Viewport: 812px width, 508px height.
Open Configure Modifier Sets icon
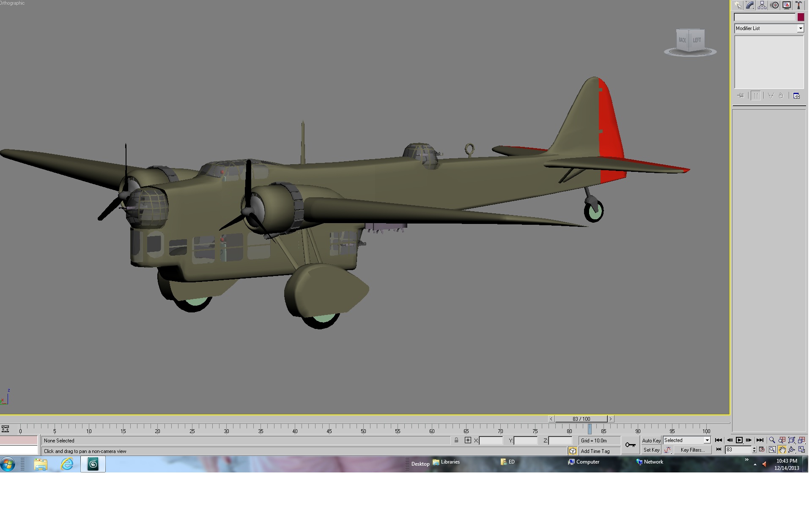point(796,96)
